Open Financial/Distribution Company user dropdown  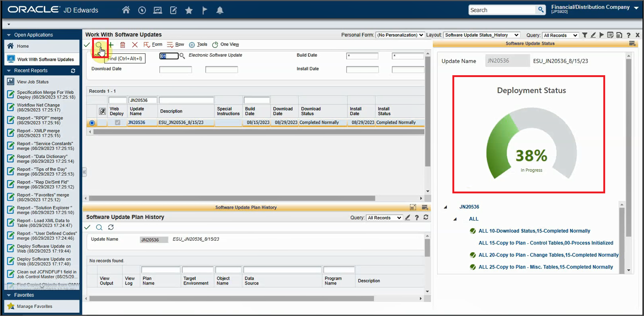pos(636,8)
